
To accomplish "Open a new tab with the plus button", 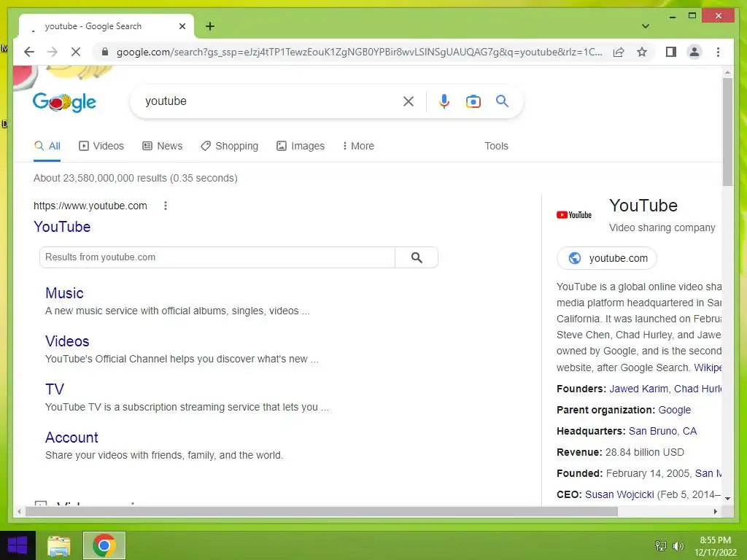I will tap(210, 26).
